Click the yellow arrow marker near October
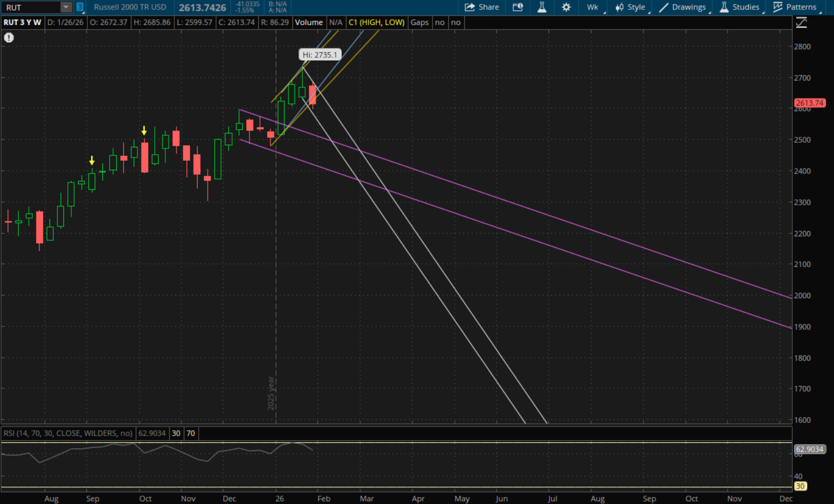 tap(144, 131)
